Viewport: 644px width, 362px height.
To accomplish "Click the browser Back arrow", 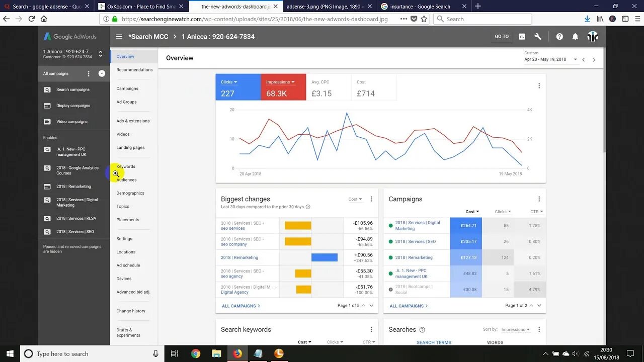I will [7, 19].
